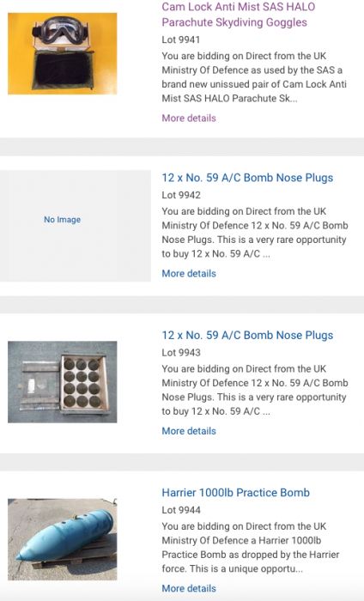Click the blue practice bomb photo
The width and height of the screenshot is (364, 601).
[x=63, y=539]
